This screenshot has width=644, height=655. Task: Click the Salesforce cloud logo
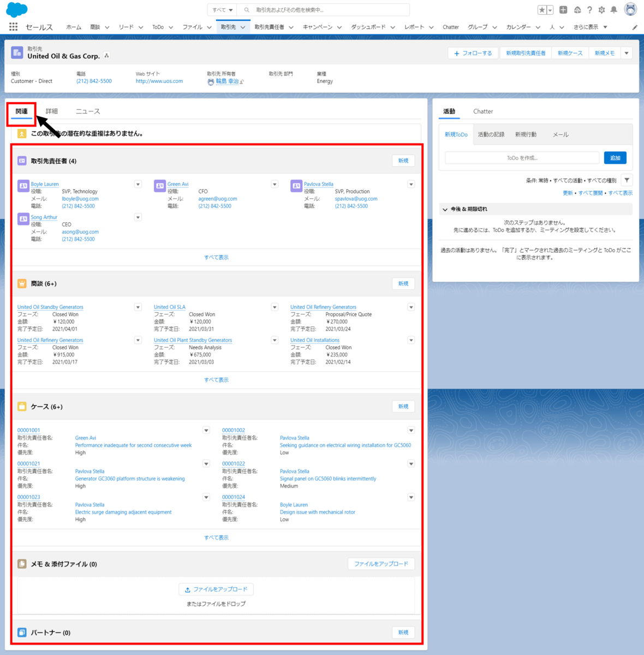click(x=17, y=9)
